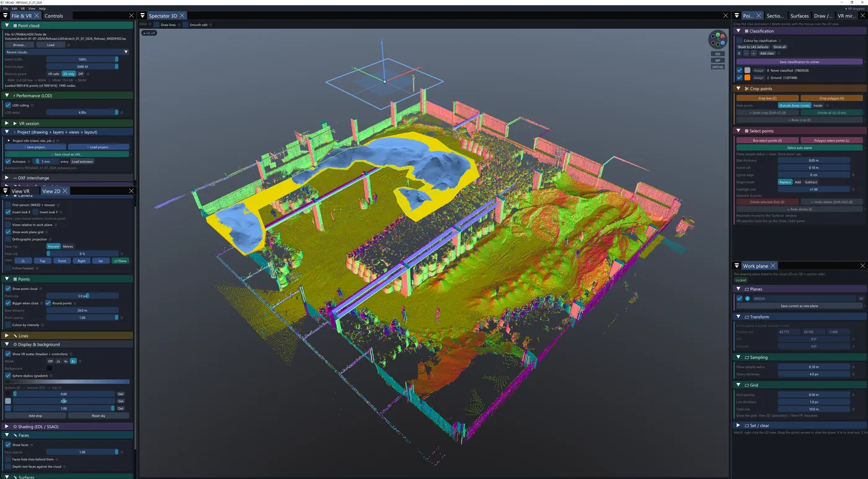The width and height of the screenshot is (868, 479).
Task: Adjust the Point opacity slider
Action: coord(82,317)
